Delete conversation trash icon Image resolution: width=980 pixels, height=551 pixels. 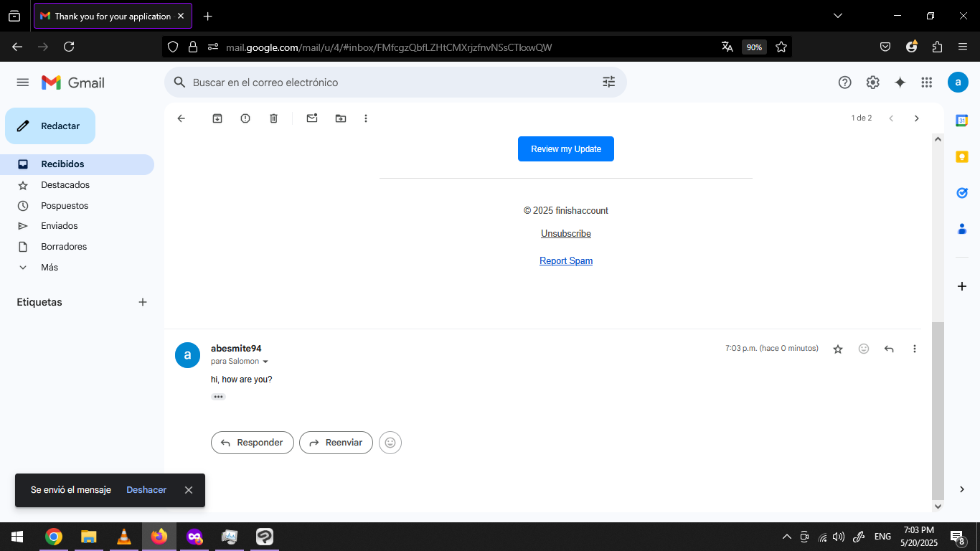pos(273,118)
